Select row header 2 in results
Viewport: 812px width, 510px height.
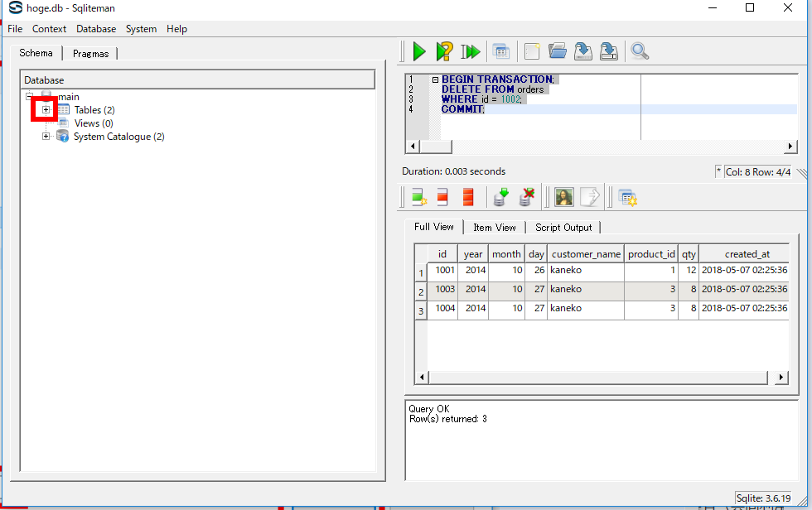tap(421, 291)
